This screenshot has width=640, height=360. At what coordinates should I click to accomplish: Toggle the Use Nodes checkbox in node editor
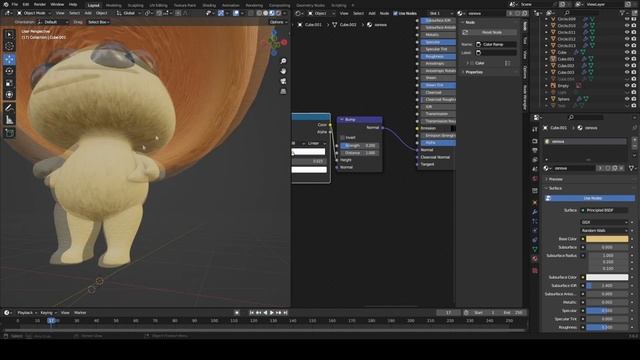point(395,13)
